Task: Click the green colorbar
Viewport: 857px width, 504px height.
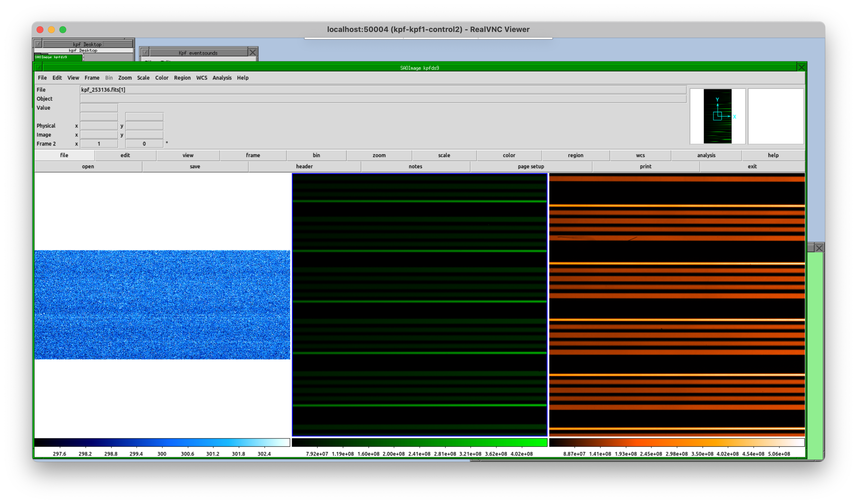Action: coord(420,442)
